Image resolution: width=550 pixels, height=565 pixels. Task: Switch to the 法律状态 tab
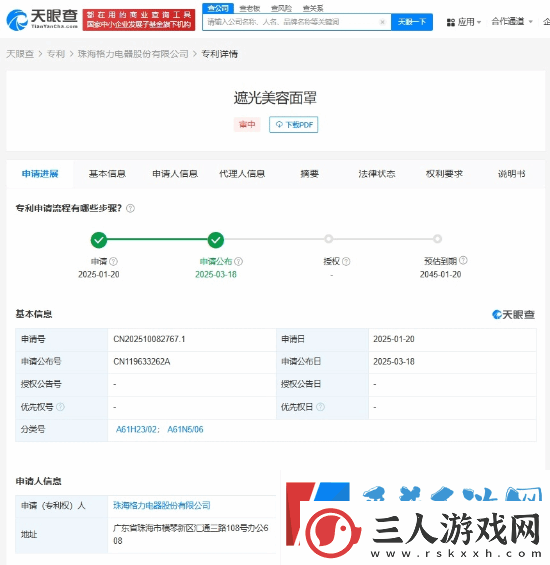[x=377, y=174]
